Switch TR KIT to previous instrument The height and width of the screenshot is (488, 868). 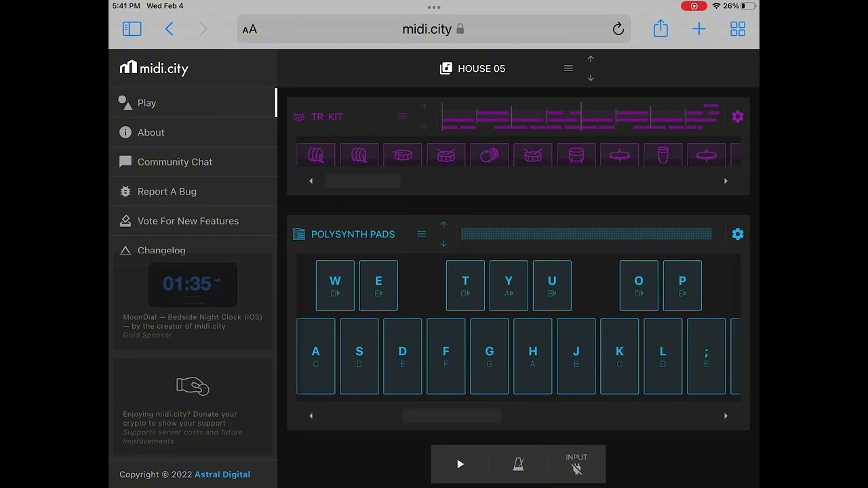[x=425, y=107]
